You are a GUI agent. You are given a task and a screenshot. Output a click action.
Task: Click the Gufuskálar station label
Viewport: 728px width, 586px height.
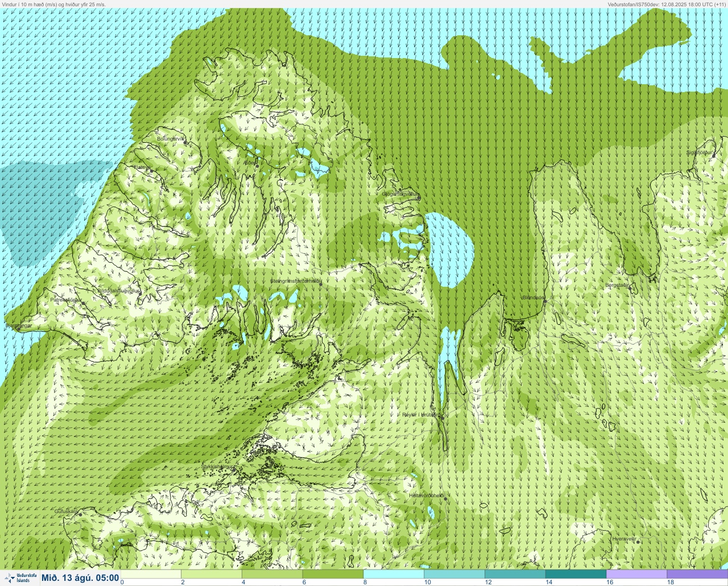pos(66,511)
